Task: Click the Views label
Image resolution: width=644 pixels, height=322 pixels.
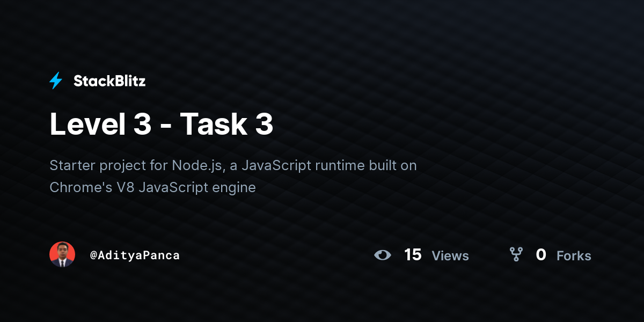Action: pos(450,256)
